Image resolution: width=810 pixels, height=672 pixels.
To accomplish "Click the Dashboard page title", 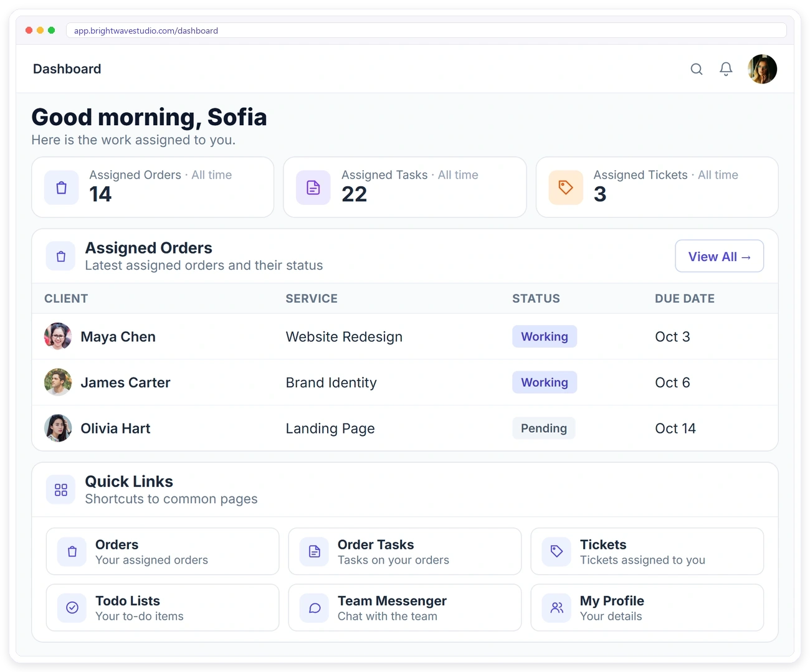I will point(67,69).
